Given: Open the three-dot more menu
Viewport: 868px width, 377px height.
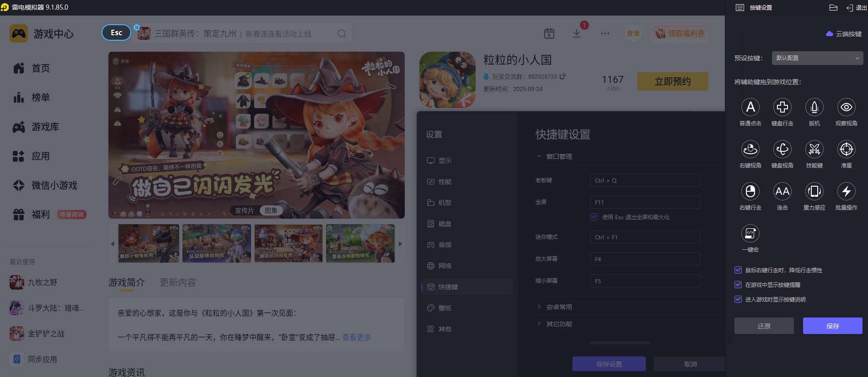Looking at the screenshot, I should [605, 33].
